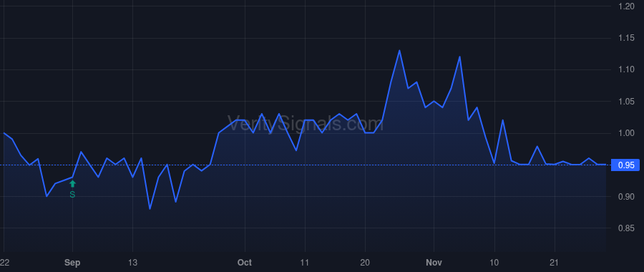Click the 1.10 price axis label
Screen dimensions: 644x272
pyautogui.click(x=626, y=70)
